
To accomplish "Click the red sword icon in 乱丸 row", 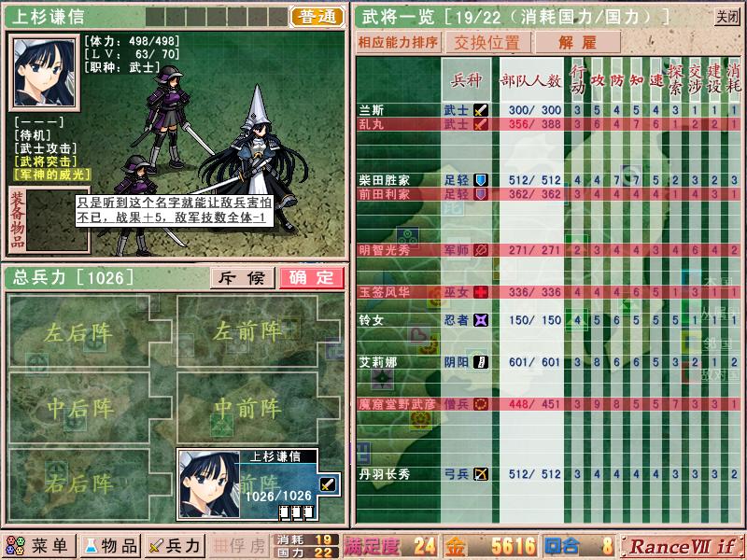I will point(481,124).
